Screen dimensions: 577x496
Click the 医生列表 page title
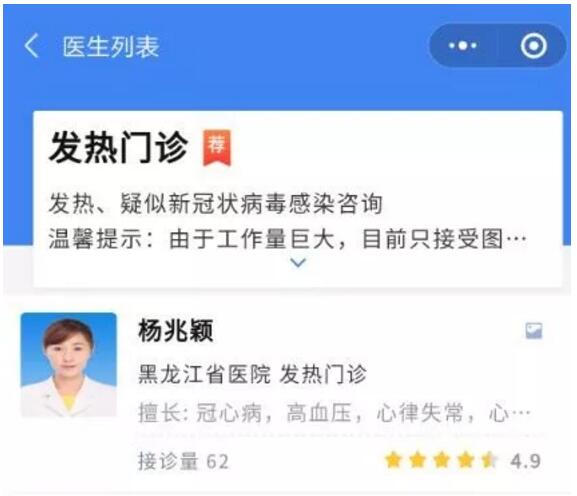click(111, 47)
